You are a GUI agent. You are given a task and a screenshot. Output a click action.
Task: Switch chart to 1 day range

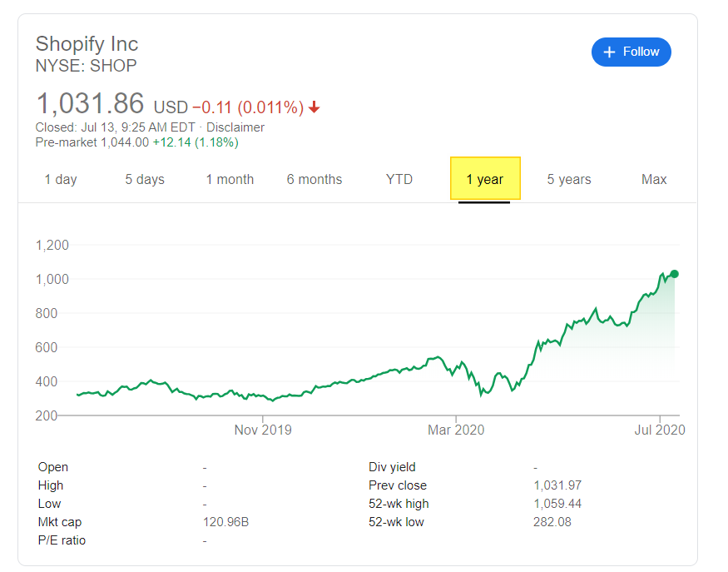(x=61, y=179)
